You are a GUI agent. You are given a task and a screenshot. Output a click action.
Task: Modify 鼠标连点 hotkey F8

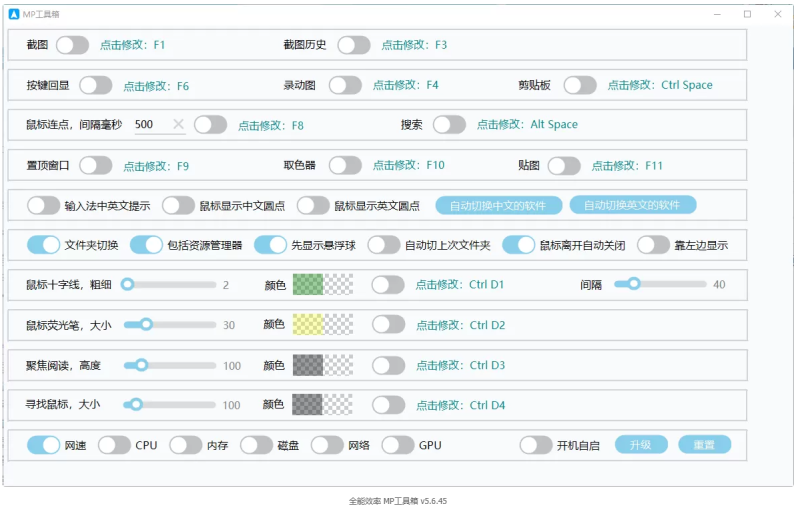point(270,125)
